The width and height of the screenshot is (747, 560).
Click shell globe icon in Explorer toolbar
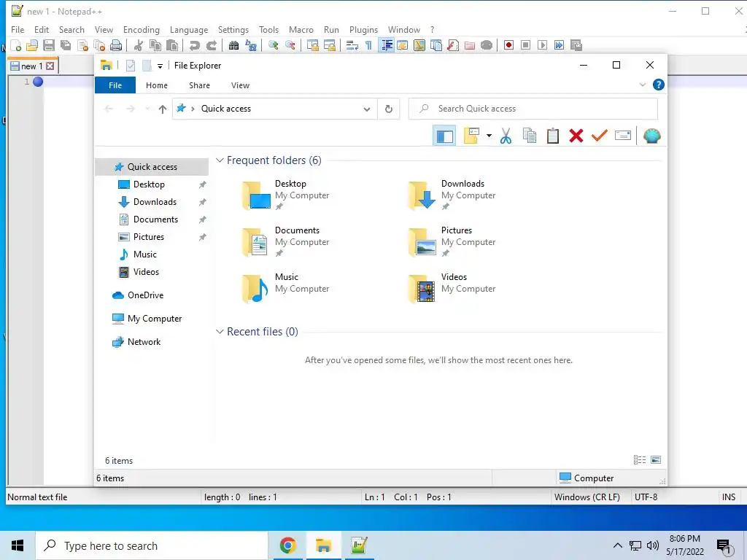[651, 136]
